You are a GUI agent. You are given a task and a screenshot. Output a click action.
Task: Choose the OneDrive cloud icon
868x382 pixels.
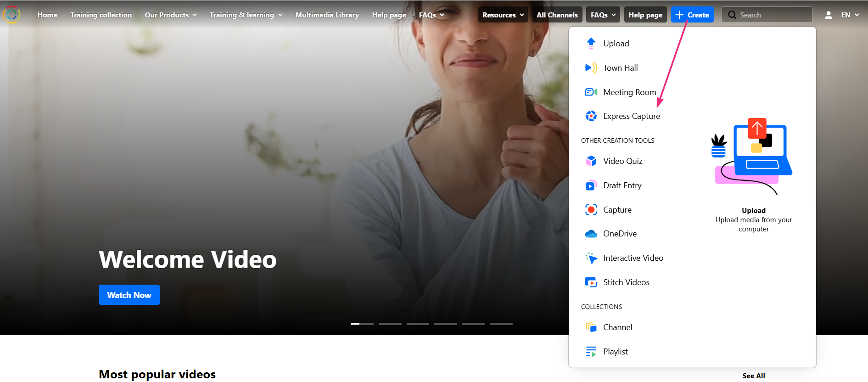tap(591, 234)
